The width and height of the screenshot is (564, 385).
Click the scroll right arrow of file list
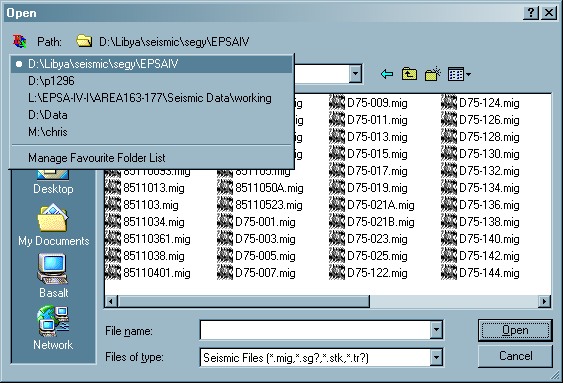544,301
